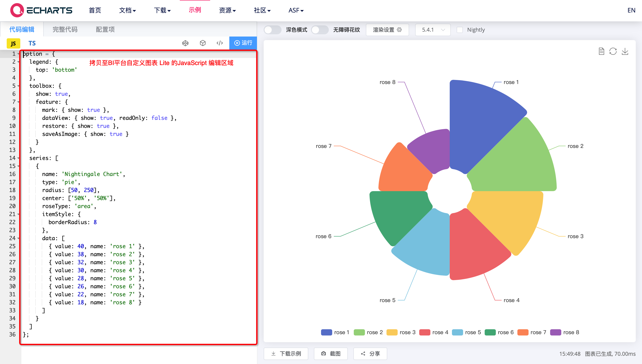
Task: Go to 首页 home page
Action: pyautogui.click(x=95, y=10)
